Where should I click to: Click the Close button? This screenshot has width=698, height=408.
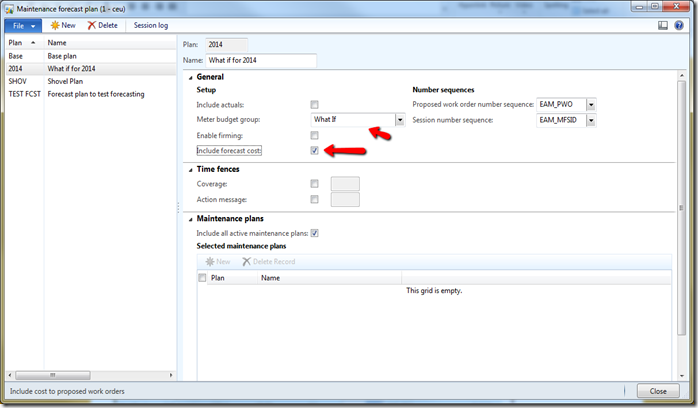658,391
